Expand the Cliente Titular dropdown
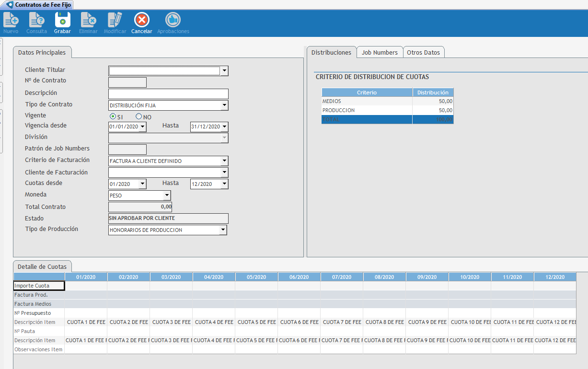588x369 pixels. [224, 71]
